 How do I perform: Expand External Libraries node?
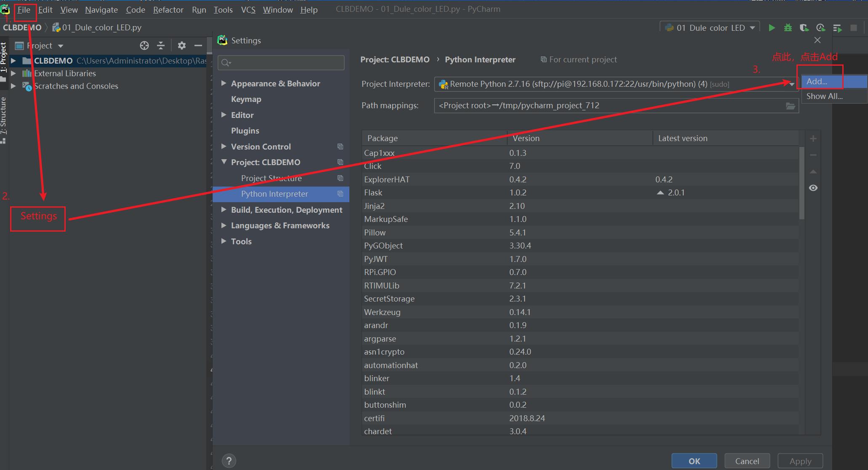[13, 73]
